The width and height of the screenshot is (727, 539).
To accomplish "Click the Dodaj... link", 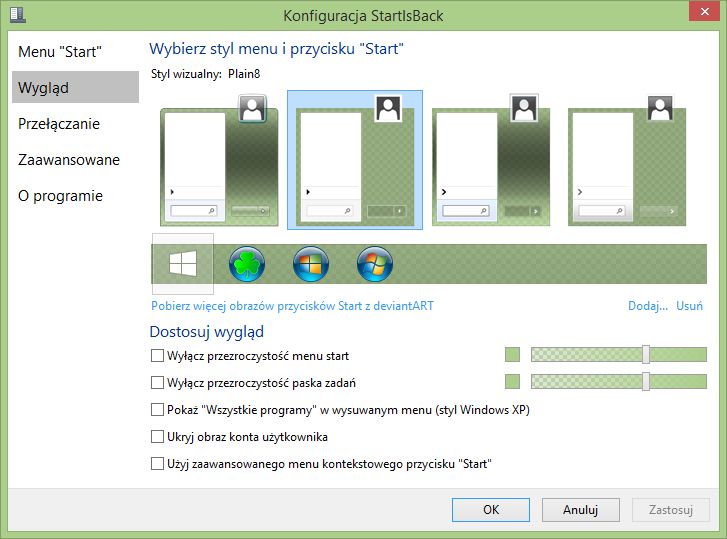I will point(648,306).
